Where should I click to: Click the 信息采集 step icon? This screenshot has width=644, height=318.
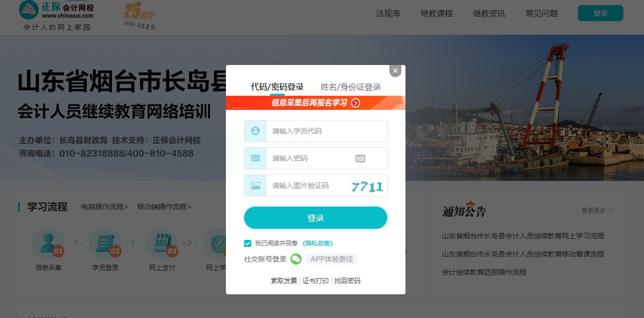(48, 244)
